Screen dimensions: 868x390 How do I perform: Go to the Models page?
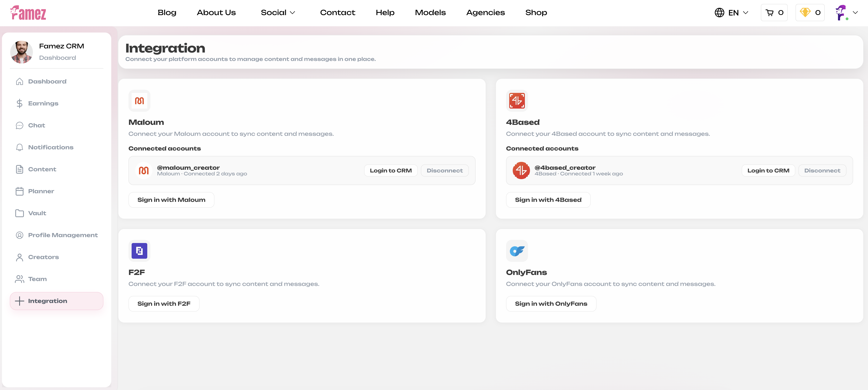430,13
